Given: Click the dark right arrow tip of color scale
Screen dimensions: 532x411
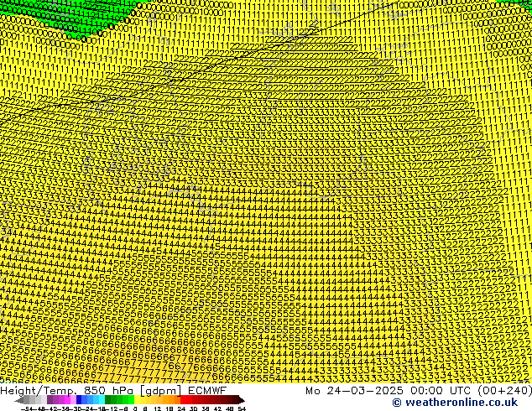Looking at the screenshot, I should (x=242, y=400).
